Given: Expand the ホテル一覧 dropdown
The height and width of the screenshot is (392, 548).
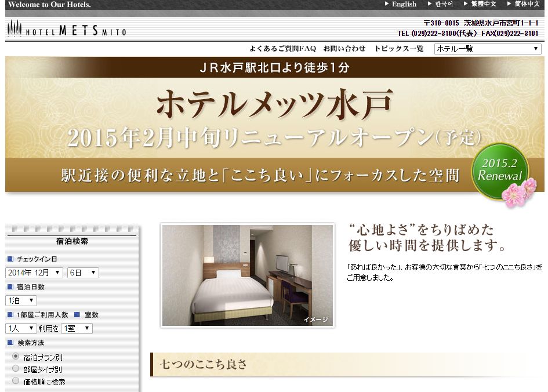Looking at the screenshot, I should tap(488, 49).
